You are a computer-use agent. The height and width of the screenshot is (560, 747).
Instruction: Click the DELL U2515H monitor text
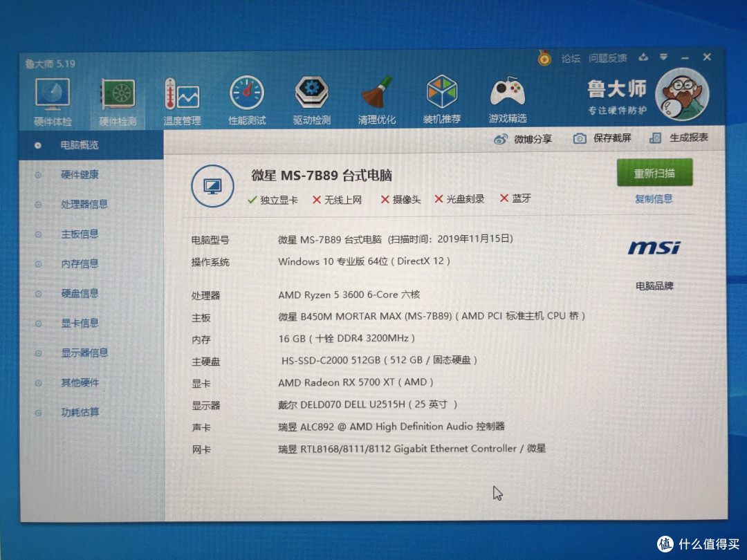point(368,404)
